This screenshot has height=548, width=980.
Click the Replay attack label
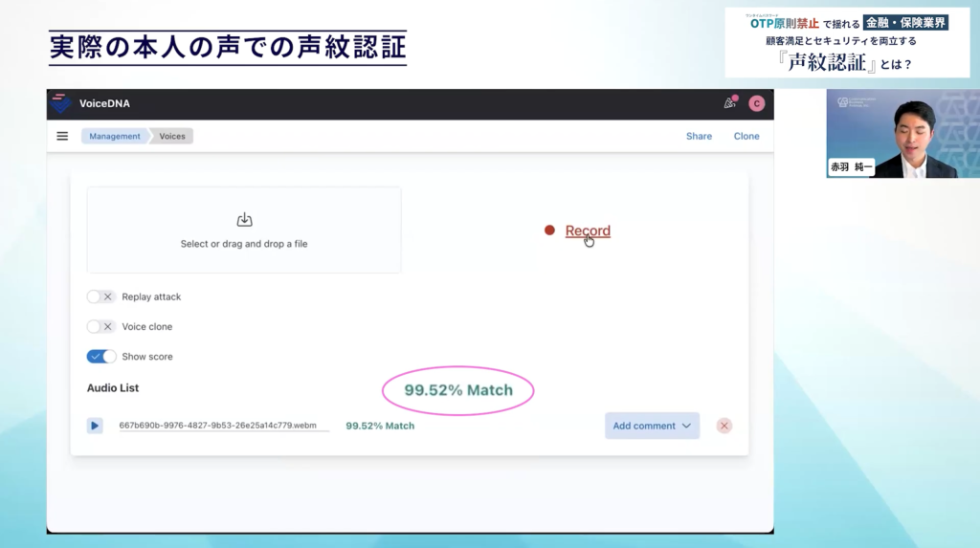click(x=151, y=296)
